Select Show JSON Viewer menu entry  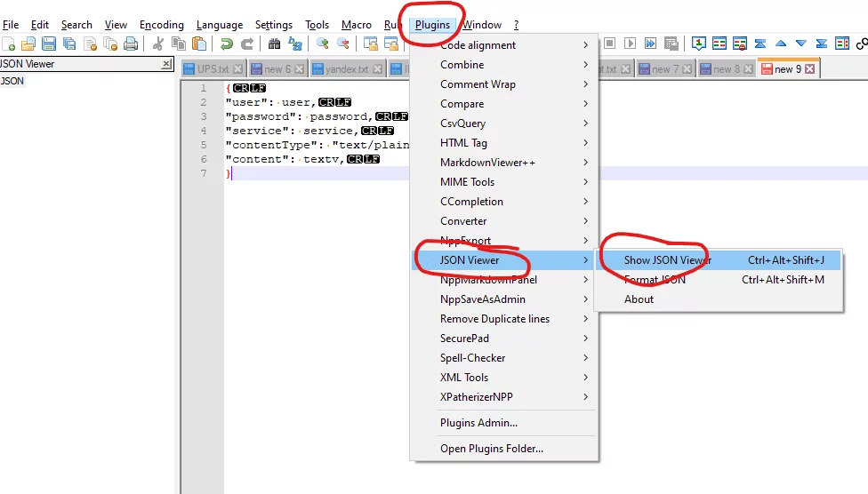667,260
